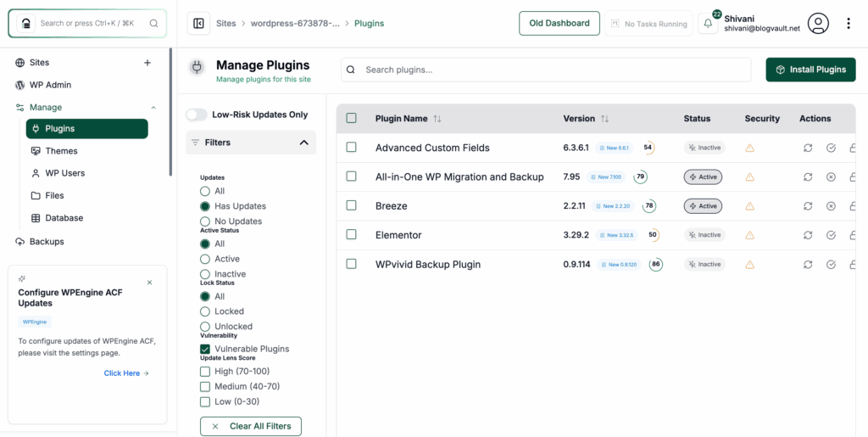The height and width of the screenshot is (437, 868).
Task: Focus the sidebar Ctrl+K search field
Action: pyautogui.click(x=87, y=23)
